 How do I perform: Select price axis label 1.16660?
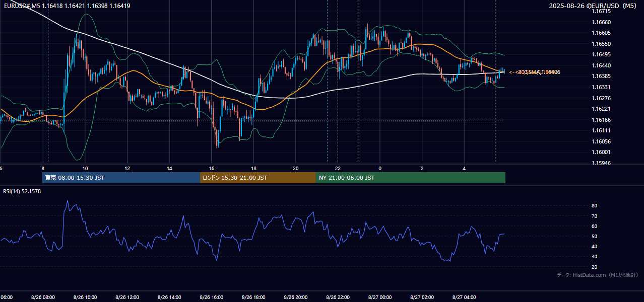click(x=601, y=22)
